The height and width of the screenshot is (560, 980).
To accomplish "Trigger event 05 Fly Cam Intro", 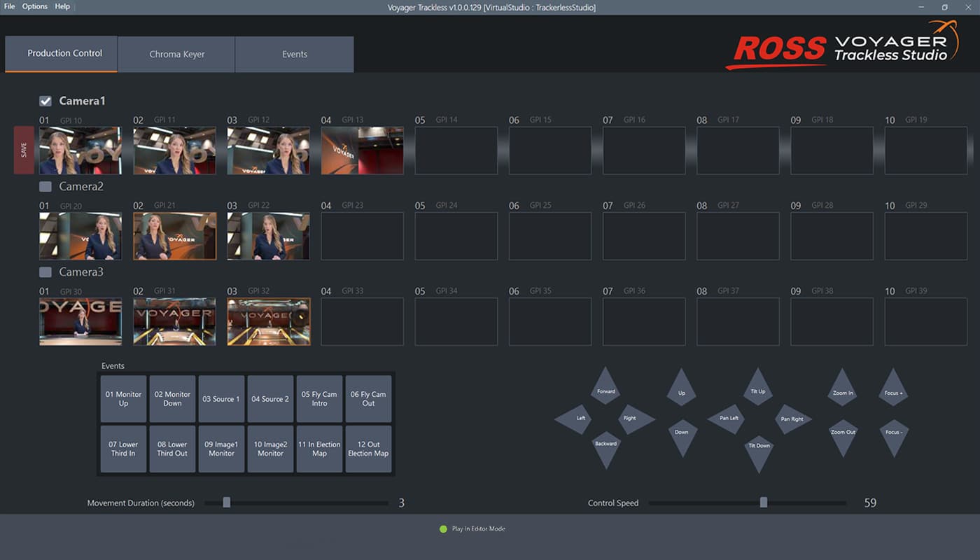I will [319, 399].
